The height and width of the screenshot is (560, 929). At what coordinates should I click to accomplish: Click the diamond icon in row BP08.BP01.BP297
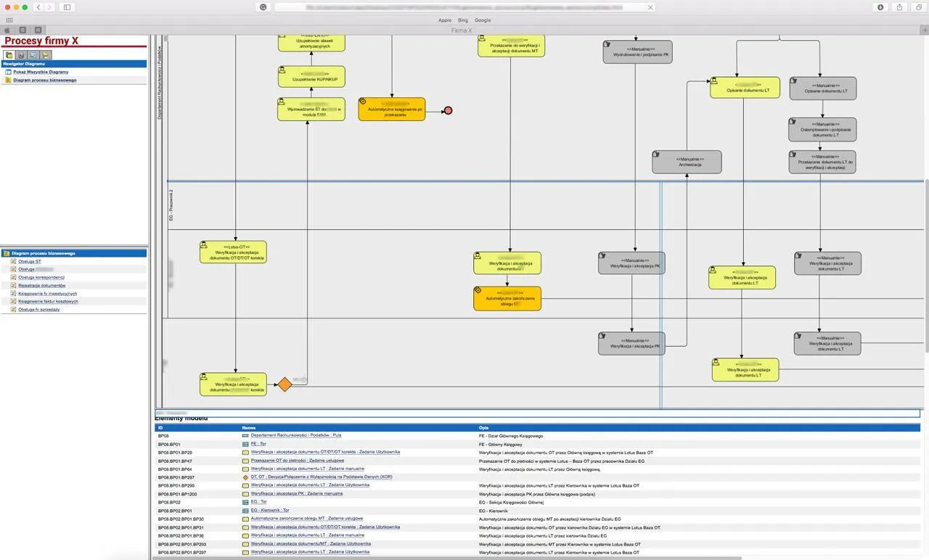click(x=245, y=477)
